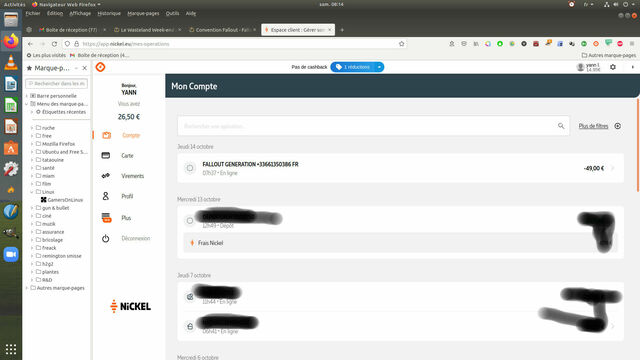Open the Plus section icon

click(106, 218)
